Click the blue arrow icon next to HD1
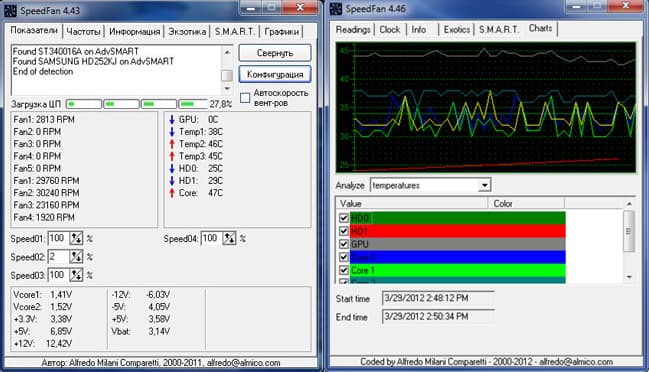 tap(172, 181)
